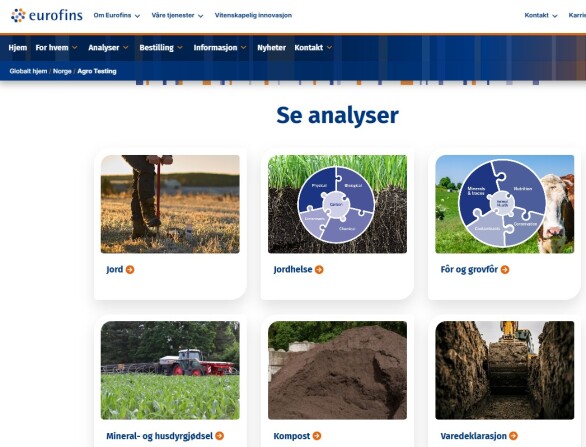Click the orange arrow icon next to Jord
The image size is (586, 447).
click(x=130, y=269)
